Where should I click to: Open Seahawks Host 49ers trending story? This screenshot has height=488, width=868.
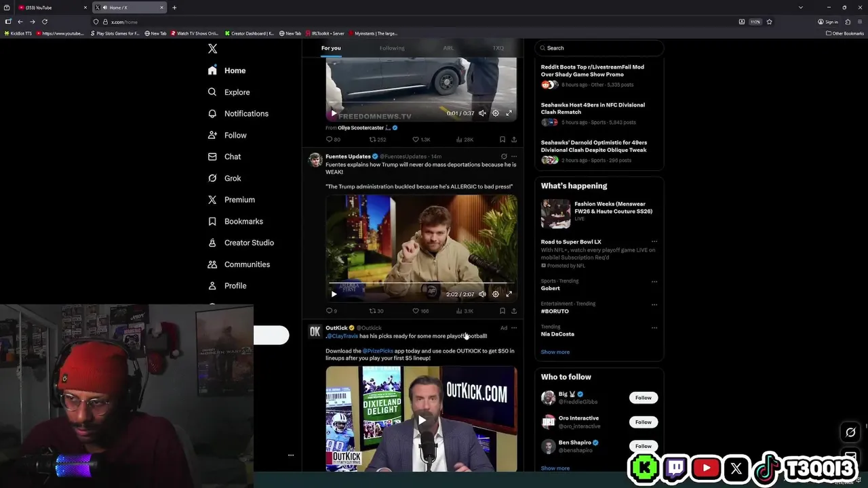coord(593,108)
